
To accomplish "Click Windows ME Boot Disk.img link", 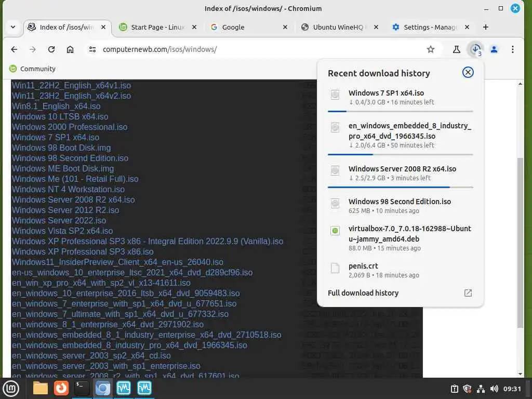I will (63, 169).
